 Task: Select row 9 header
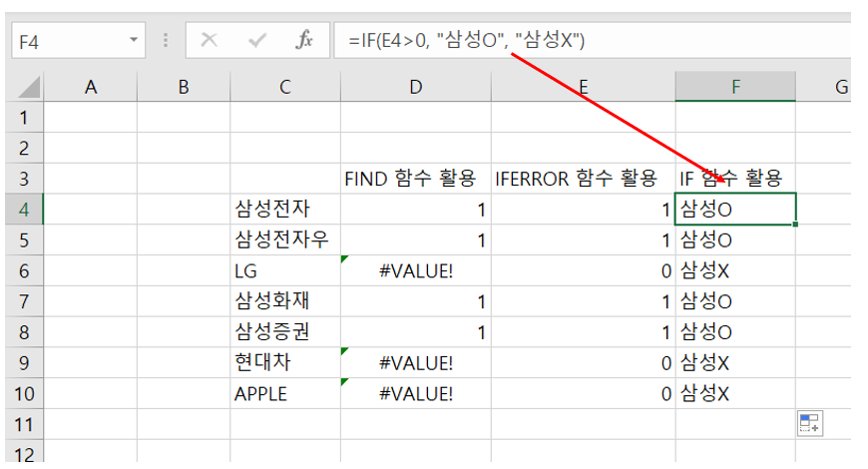pyautogui.click(x=24, y=363)
